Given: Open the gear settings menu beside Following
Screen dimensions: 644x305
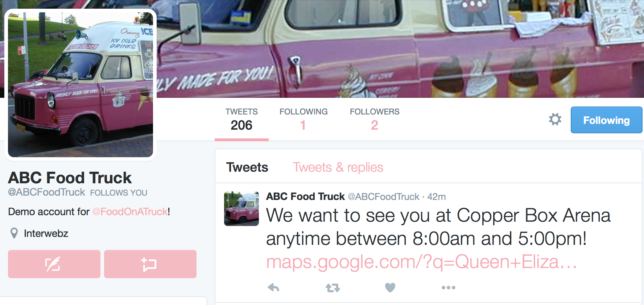Looking at the screenshot, I should click(x=555, y=119).
